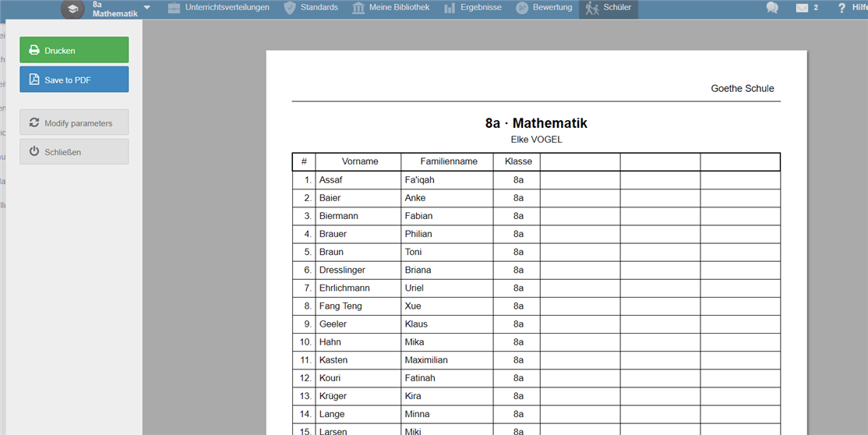868x435 pixels.
Task: Click the briefcase icon beside Unterrichtsverteilungen
Action: [174, 8]
